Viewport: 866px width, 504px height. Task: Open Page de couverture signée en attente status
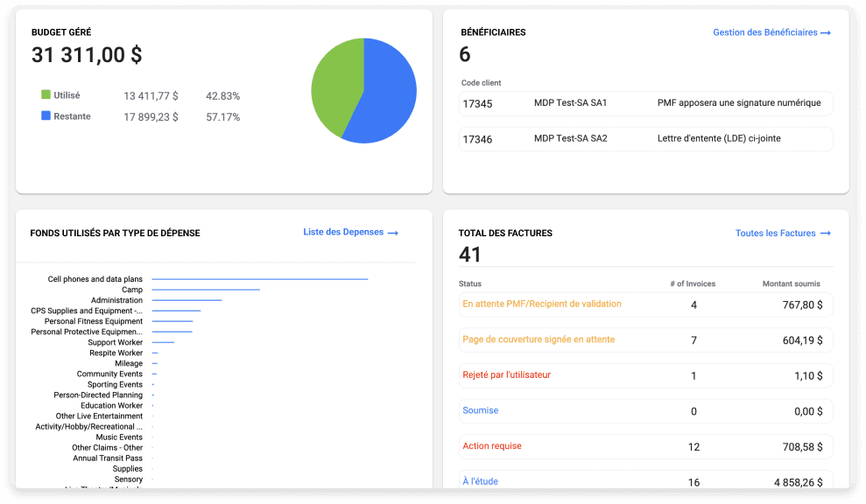pos(539,339)
